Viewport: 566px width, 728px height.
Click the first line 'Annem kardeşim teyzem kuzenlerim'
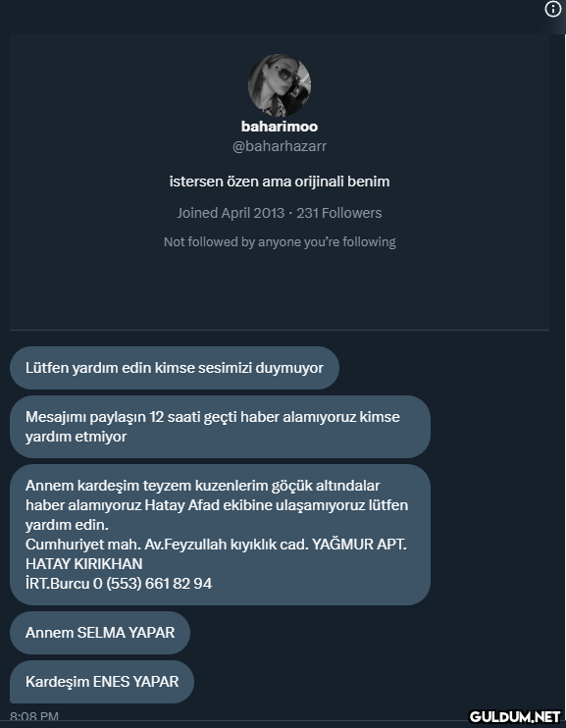pos(202,486)
